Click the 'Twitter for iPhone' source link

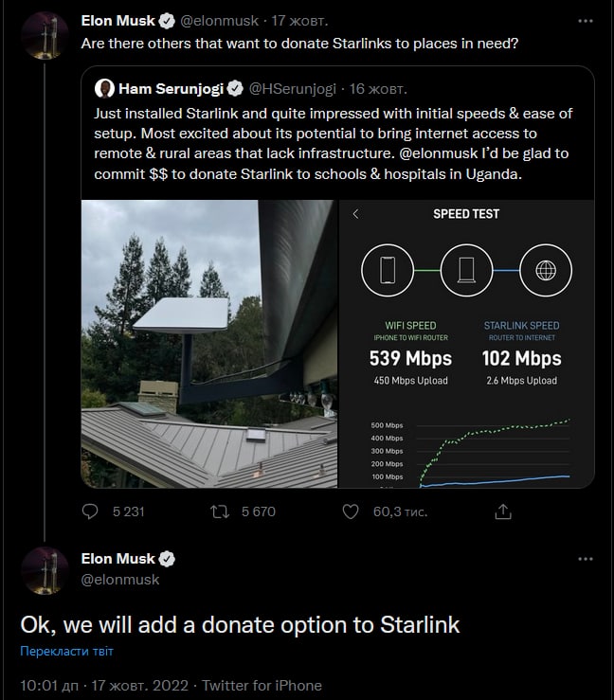tap(262, 685)
